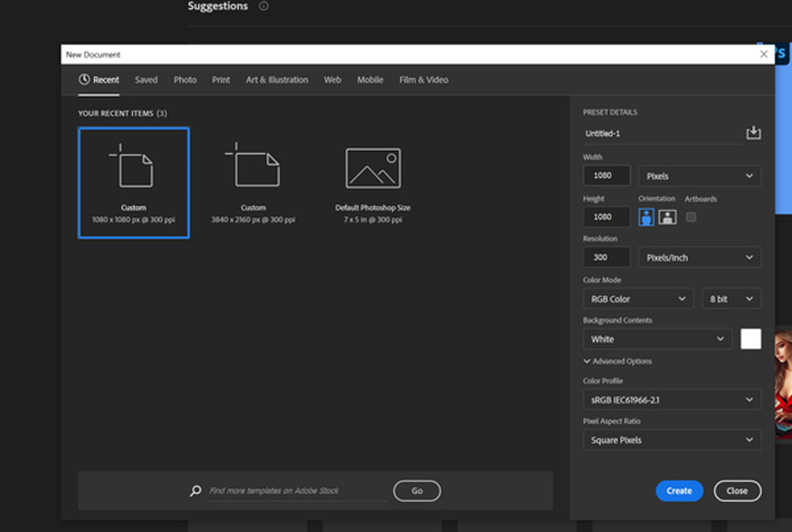Select the landscape orientation icon

(x=667, y=215)
